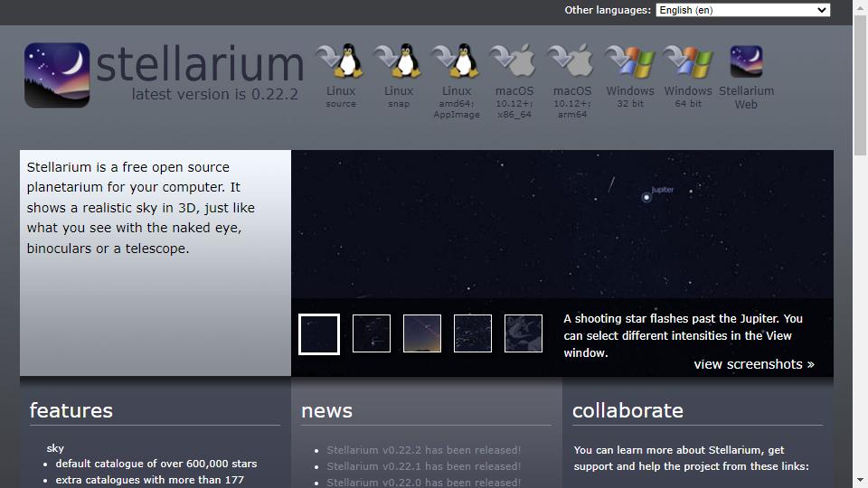Download Windows 64 bit installer
Image resolution: width=868 pixels, height=488 pixels.
688,61
